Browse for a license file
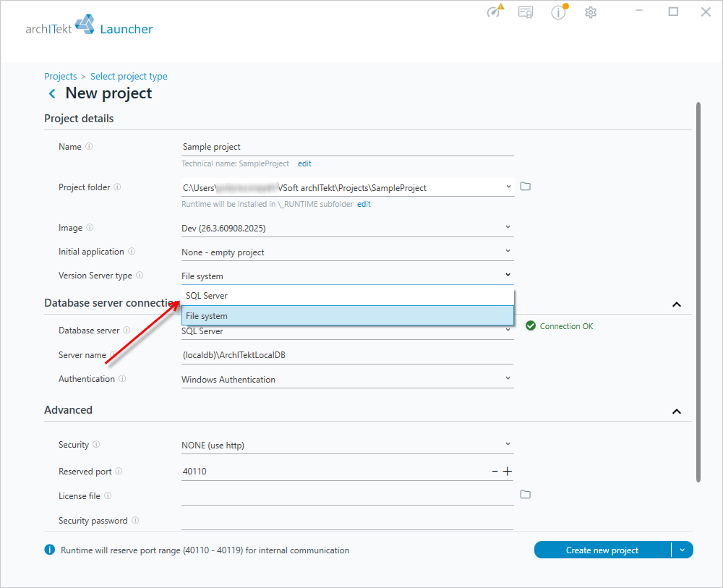The height and width of the screenshot is (588, 723). point(525,495)
